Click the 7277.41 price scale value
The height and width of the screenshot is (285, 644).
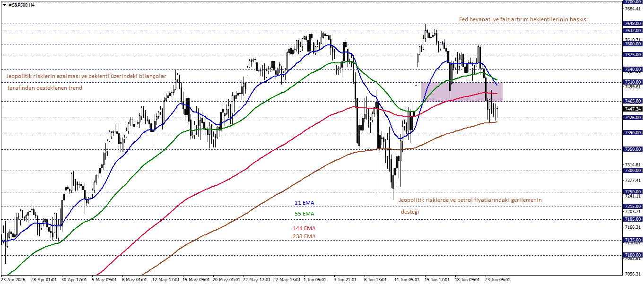(633, 181)
